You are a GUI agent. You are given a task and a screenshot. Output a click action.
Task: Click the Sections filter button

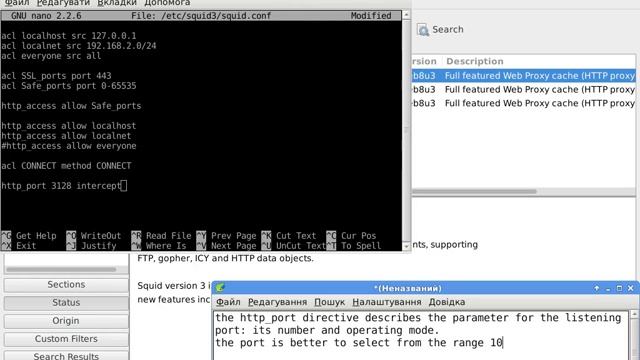point(66,284)
